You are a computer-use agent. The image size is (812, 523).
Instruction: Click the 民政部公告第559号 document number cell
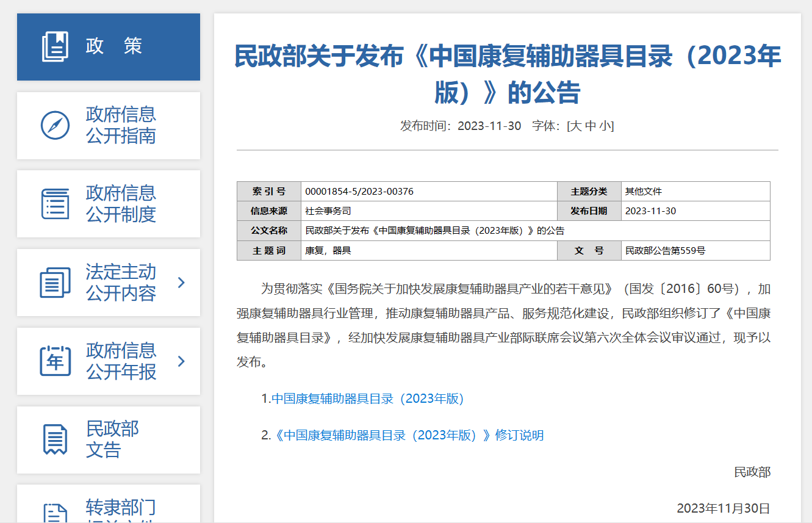pyautogui.click(x=665, y=250)
